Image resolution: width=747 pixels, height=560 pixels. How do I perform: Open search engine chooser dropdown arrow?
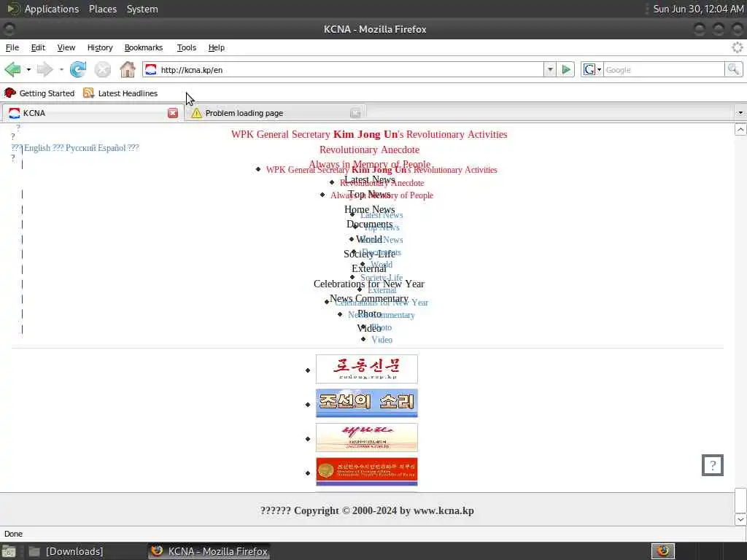point(600,69)
